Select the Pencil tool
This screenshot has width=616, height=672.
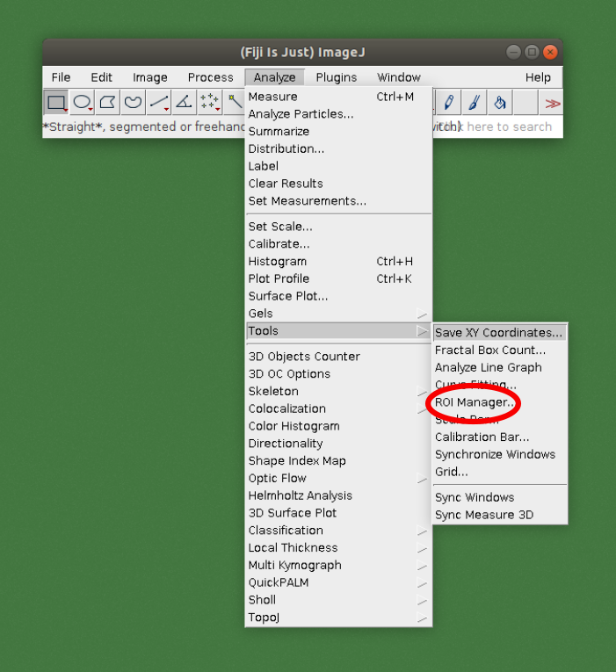point(448,103)
